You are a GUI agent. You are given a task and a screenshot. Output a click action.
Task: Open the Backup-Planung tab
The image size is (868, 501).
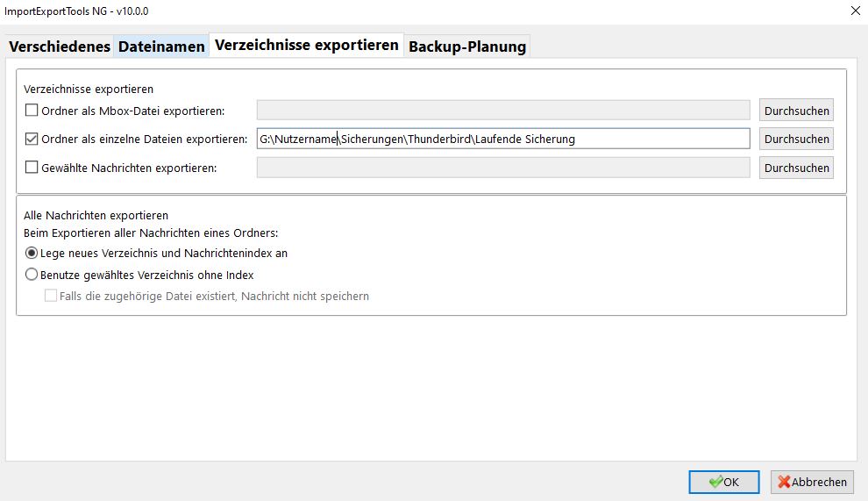pos(467,47)
